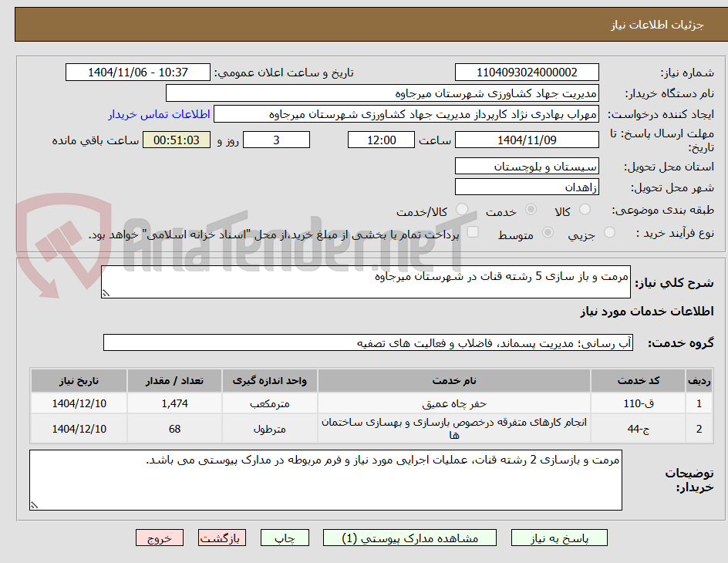
Task: Click the واحد اندازه گیری column header
Action: (270, 381)
